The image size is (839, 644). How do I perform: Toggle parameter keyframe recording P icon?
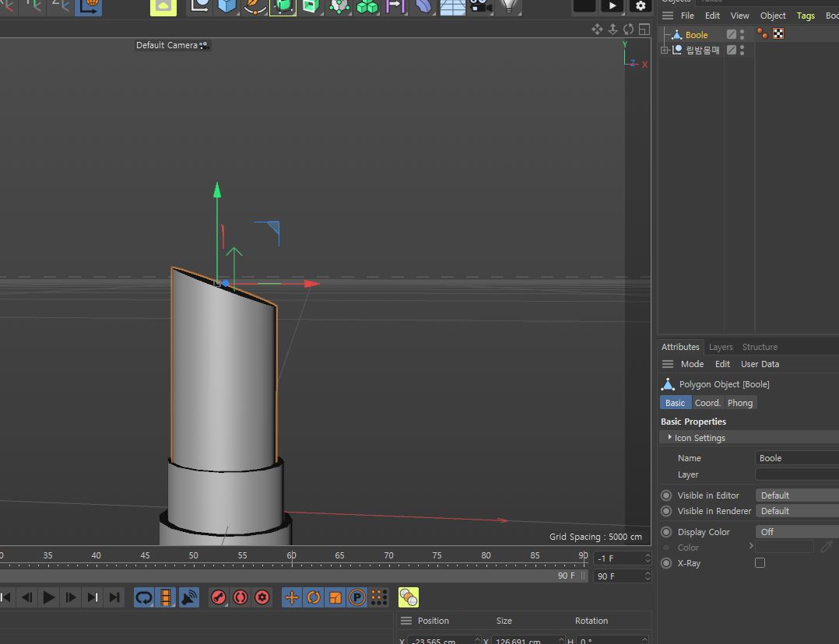(x=357, y=597)
